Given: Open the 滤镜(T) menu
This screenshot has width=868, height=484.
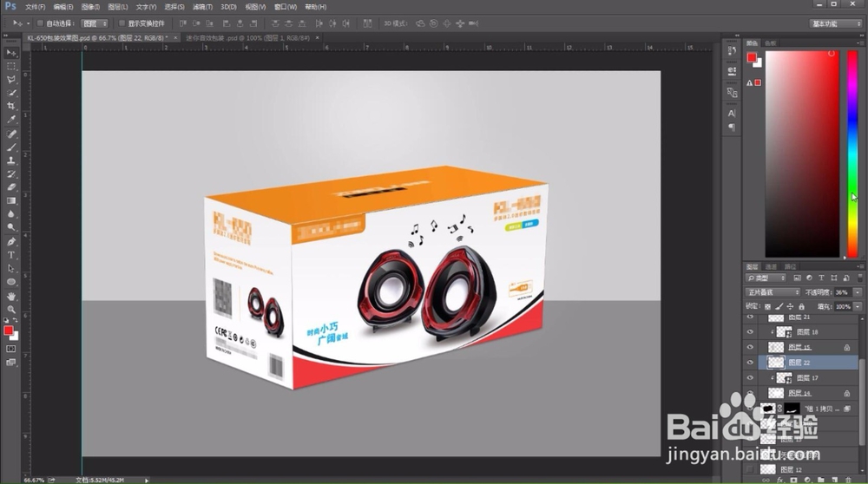Looking at the screenshot, I should tap(202, 7).
